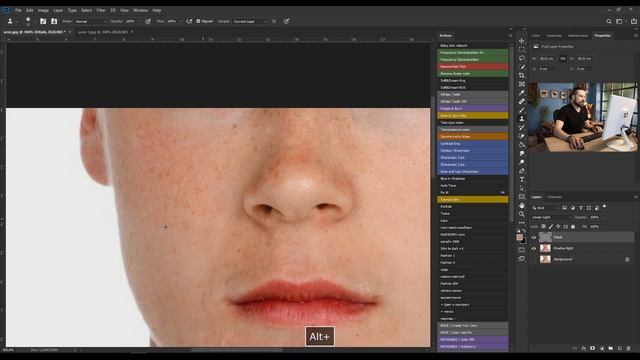640x360 pixels.
Task: Open the layer blend mode dropdown
Action: coord(551,217)
